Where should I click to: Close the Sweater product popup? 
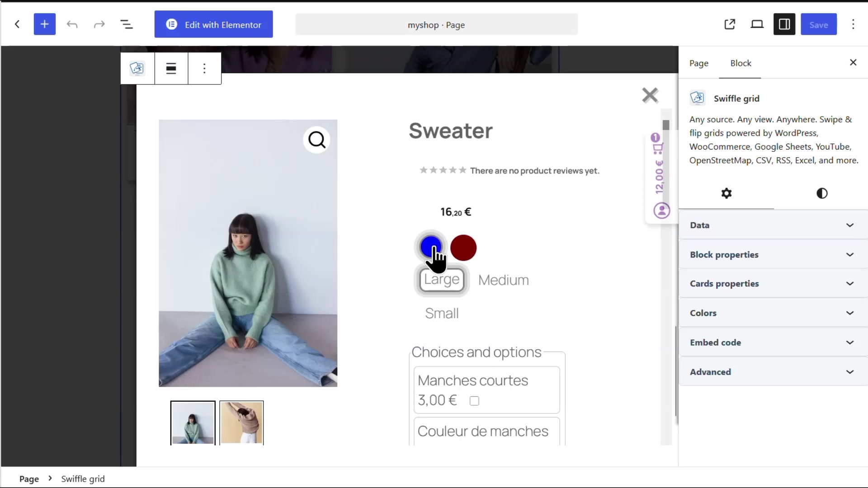[x=650, y=95]
